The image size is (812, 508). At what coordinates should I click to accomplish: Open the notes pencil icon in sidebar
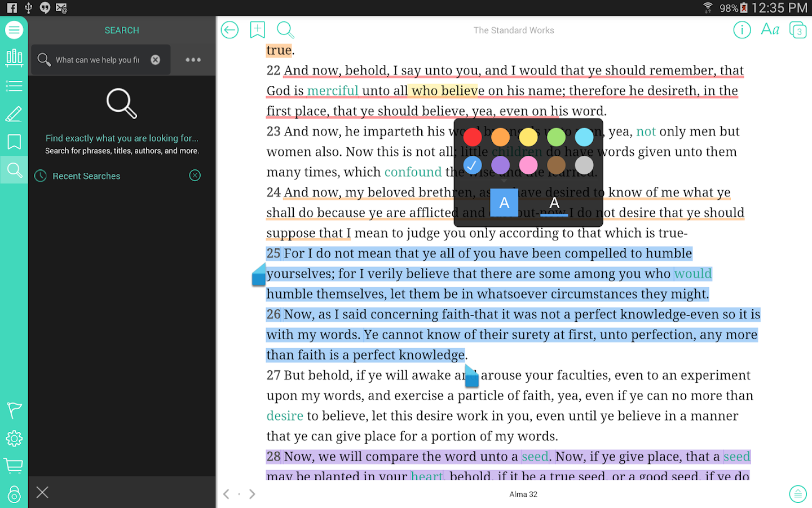pos(14,113)
